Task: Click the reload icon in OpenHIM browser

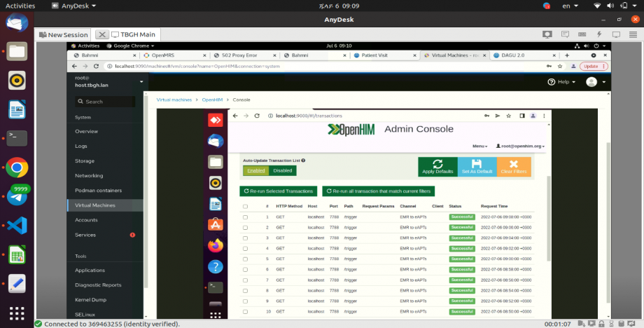Action: click(x=257, y=116)
